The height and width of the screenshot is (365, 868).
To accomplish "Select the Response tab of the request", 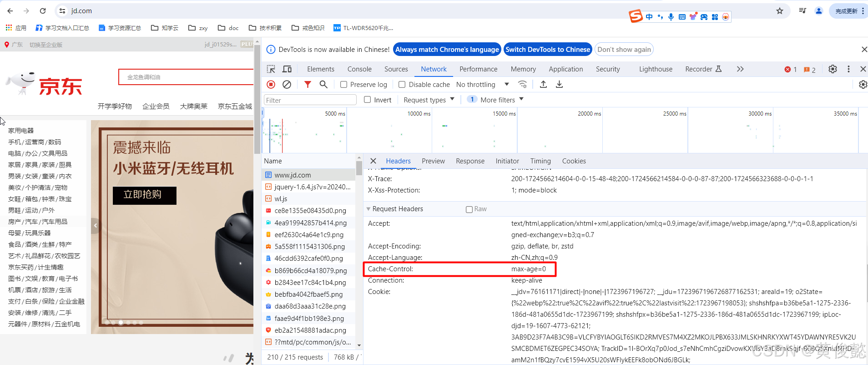I will (470, 161).
